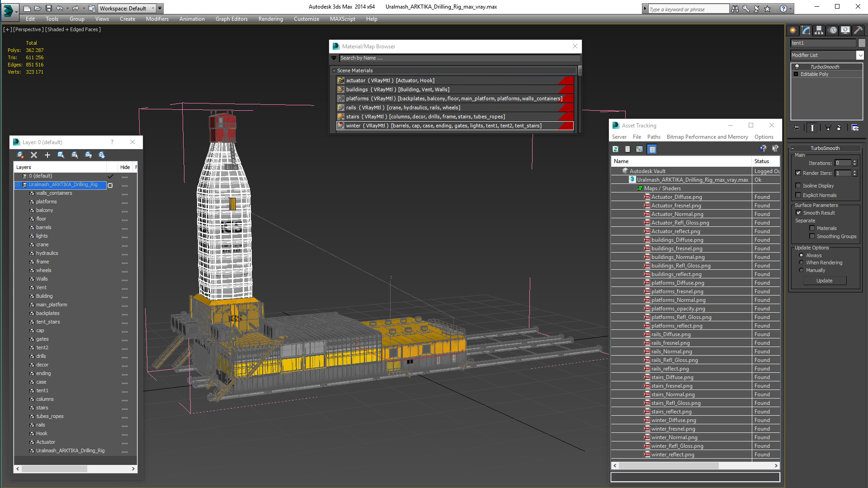Click the Open File folder icon
The height and width of the screenshot is (488, 868).
38,8
